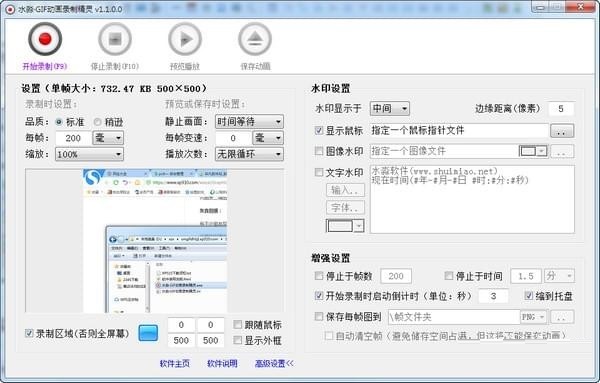The width and height of the screenshot is (600, 383).
Task: Click the app icon in title bar
Action: (10, 9)
